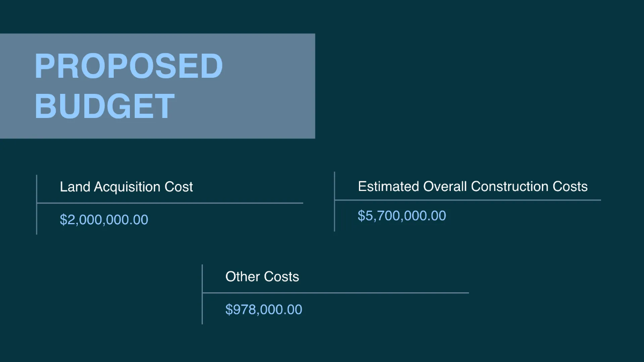The width and height of the screenshot is (644, 362).
Task: Click the $5,700,000.00 amount
Action: coord(402,216)
